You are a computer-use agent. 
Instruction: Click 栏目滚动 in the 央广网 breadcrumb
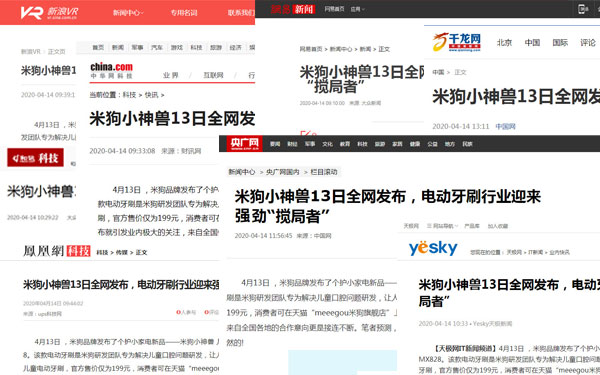pos(324,172)
